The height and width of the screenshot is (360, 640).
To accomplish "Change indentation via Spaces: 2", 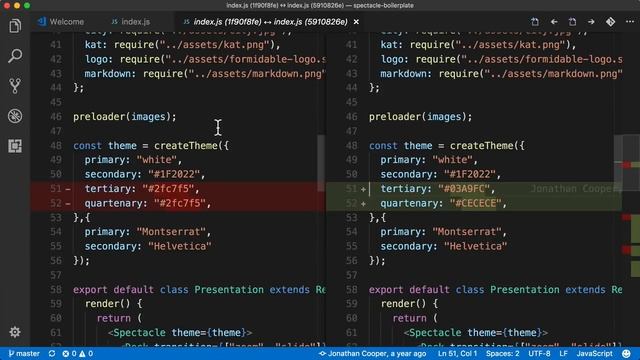I will 502,353.
